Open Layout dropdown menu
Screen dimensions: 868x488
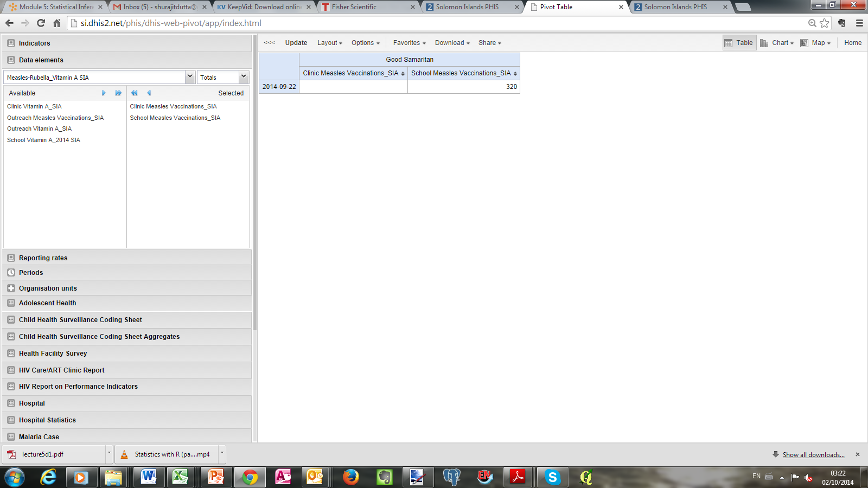click(x=330, y=43)
